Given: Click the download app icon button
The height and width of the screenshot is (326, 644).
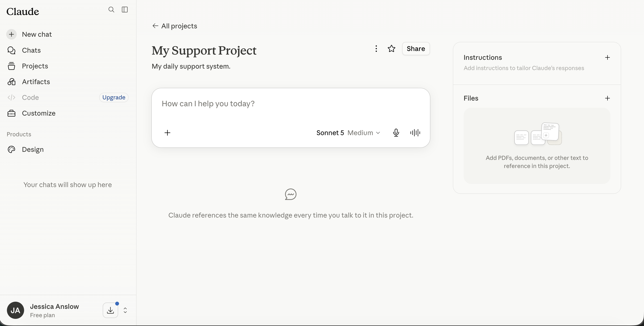Looking at the screenshot, I should [x=110, y=310].
